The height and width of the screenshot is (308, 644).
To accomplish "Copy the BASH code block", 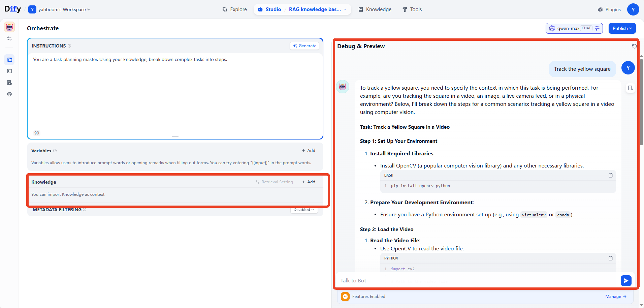I will coord(610,175).
